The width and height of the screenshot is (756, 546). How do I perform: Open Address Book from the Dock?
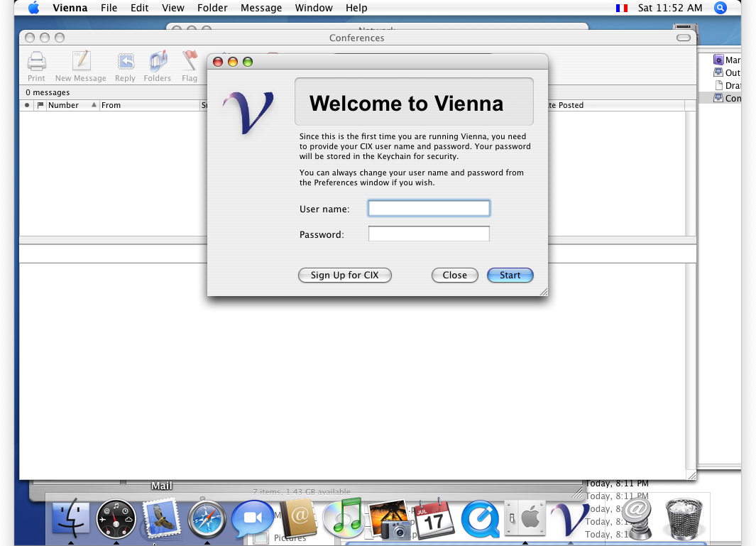pos(298,518)
